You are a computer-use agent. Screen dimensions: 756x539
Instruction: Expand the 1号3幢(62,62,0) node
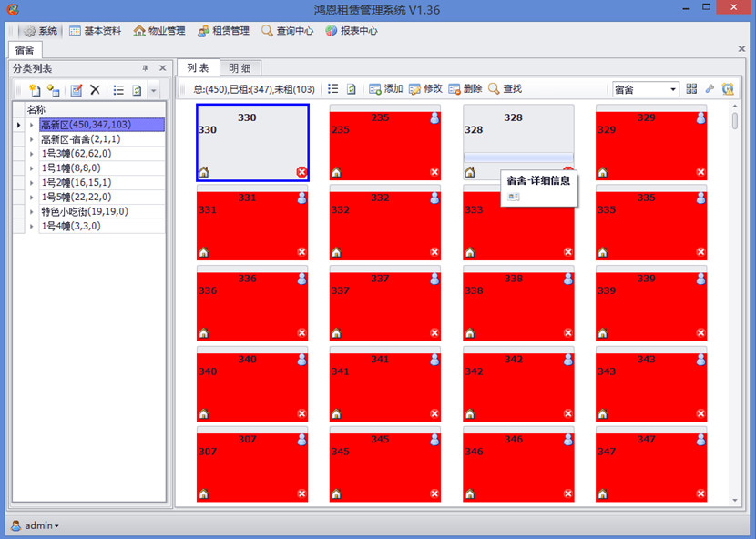31,154
